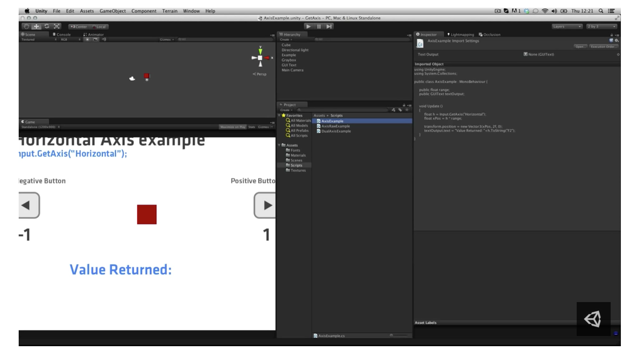The width and height of the screenshot is (637, 364).
Task: Select the Rotate tool
Action: [46, 26]
